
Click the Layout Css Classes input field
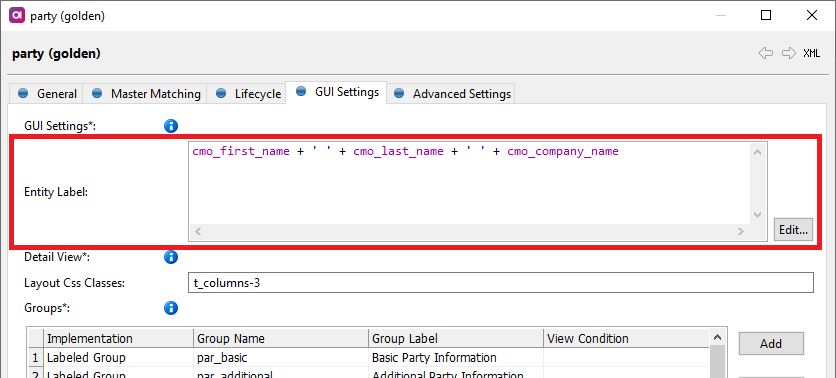(x=501, y=283)
